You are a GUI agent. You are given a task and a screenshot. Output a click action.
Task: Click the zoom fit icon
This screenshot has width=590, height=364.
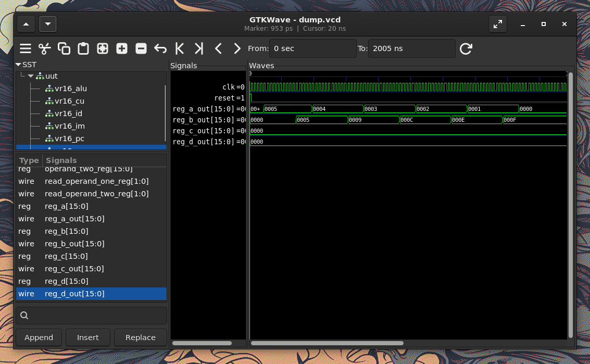click(103, 49)
